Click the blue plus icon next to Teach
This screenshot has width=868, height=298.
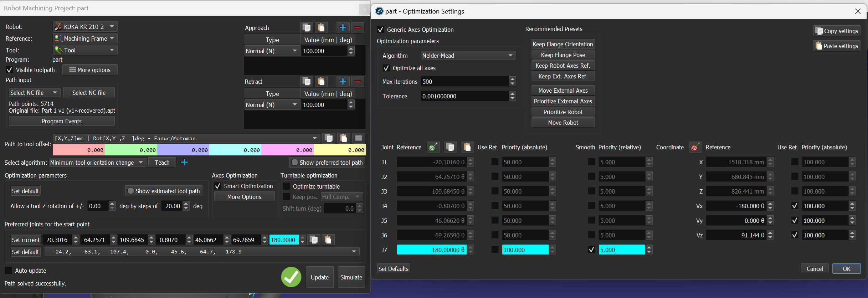(184, 163)
